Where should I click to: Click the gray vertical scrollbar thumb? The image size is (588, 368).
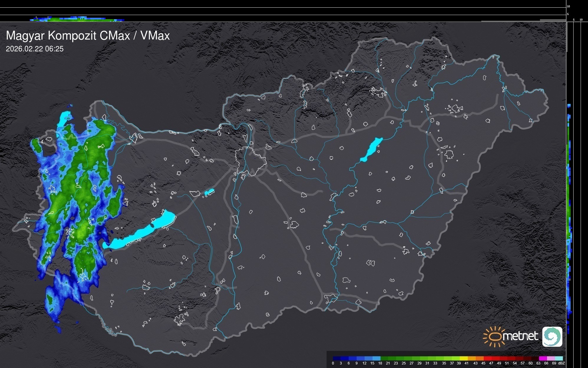point(567,37)
